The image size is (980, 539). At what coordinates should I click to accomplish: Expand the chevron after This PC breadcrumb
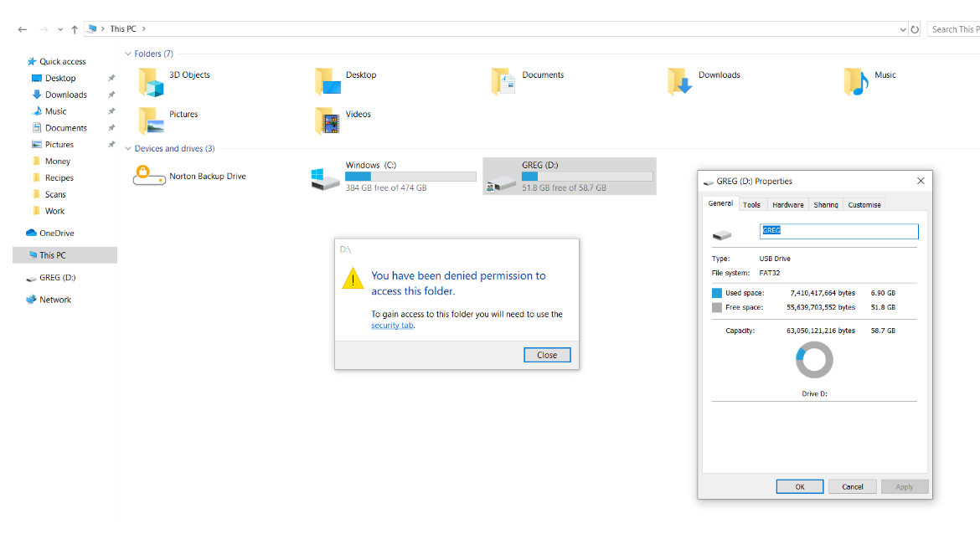[144, 28]
